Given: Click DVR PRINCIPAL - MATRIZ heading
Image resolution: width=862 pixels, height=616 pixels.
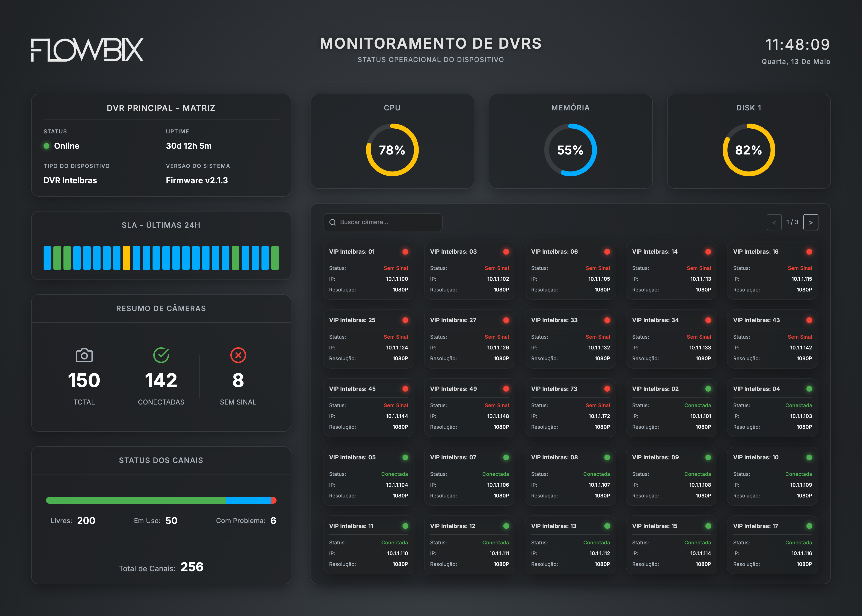Looking at the screenshot, I should (x=161, y=108).
